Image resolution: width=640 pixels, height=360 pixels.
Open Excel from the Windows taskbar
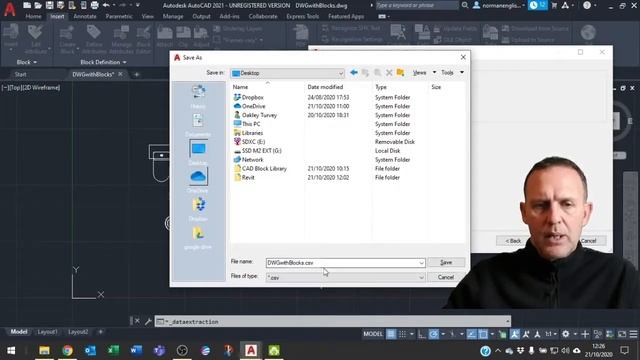(x=113, y=350)
